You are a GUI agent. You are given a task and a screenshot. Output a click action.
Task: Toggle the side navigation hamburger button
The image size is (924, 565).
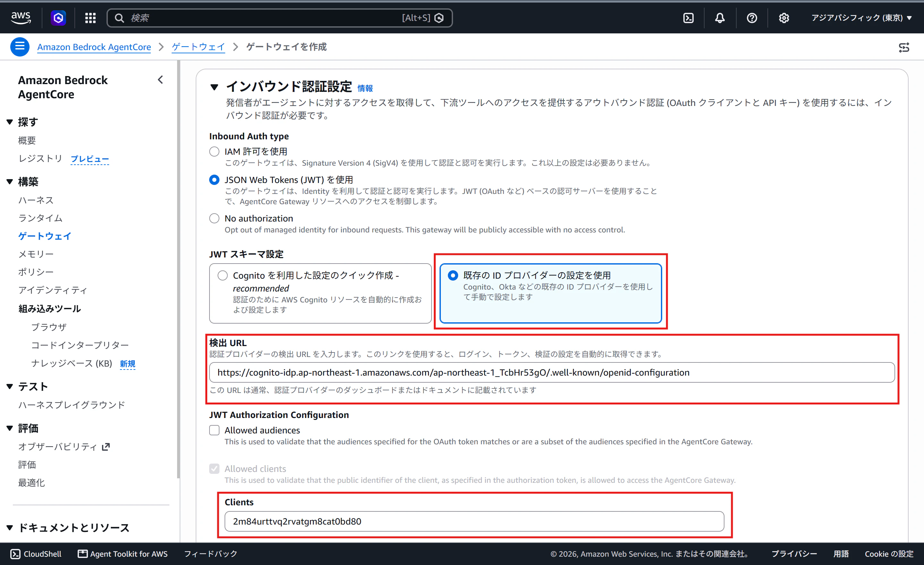[x=20, y=47]
